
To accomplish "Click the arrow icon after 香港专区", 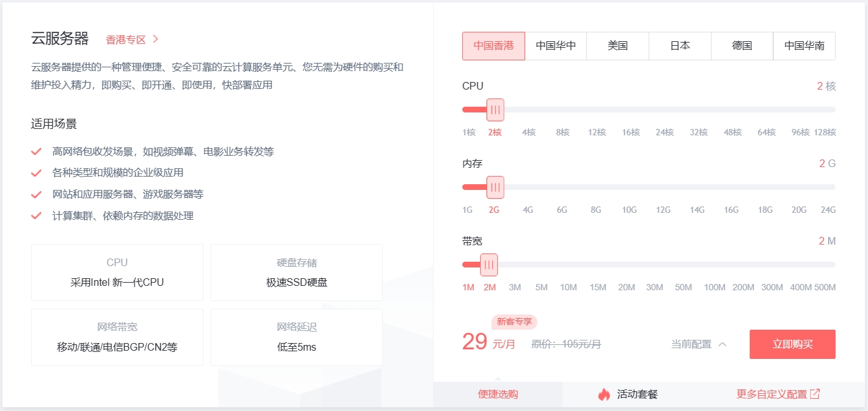I will (156, 39).
